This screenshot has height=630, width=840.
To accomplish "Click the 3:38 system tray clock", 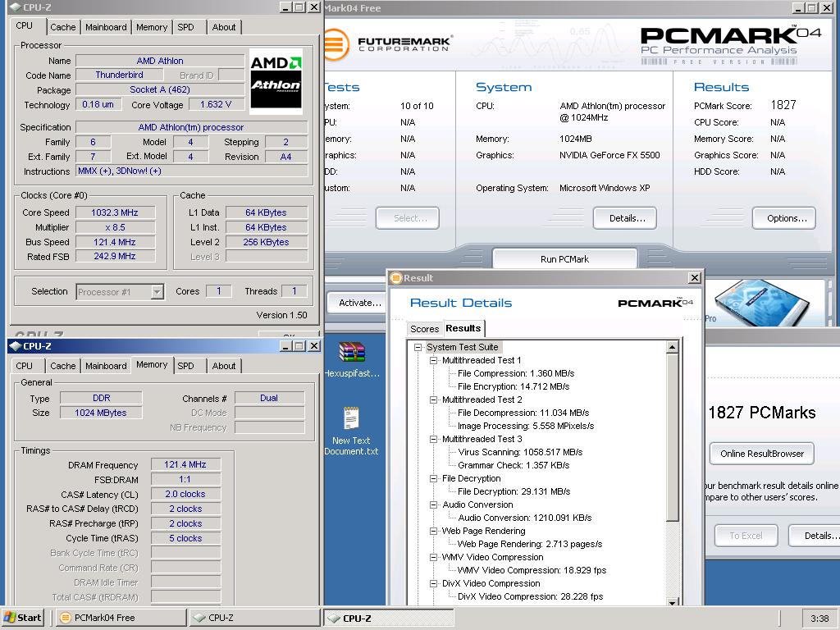I will point(819,619).
